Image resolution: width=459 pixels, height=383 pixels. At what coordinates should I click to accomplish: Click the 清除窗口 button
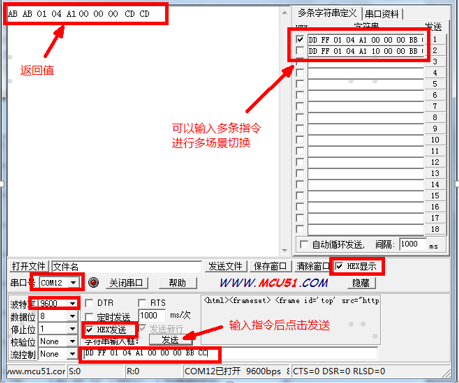[313, 266]
